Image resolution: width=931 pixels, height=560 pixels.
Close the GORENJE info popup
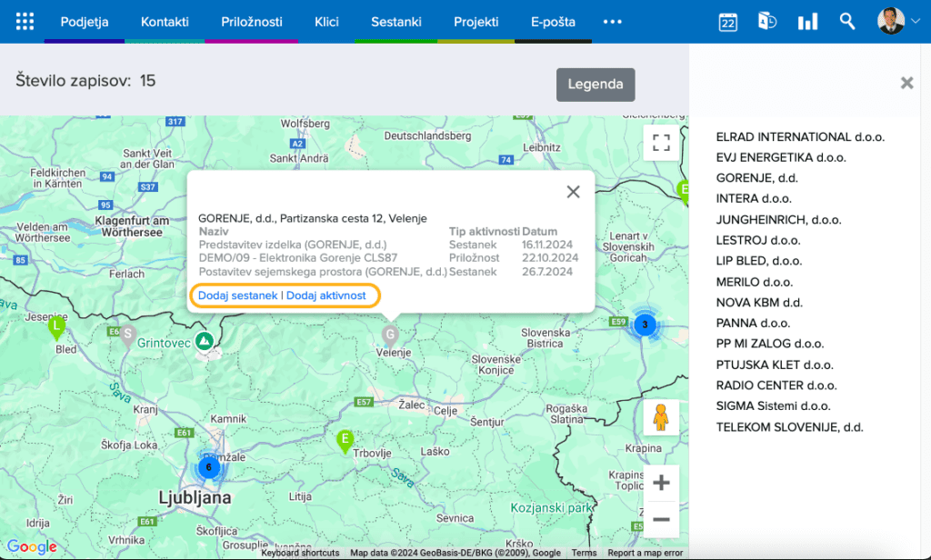(x=573, y=192)
